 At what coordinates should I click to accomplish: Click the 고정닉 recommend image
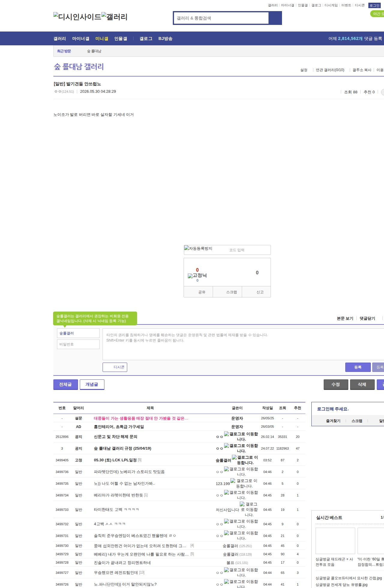pyautogui.click(x=197, y=276)
